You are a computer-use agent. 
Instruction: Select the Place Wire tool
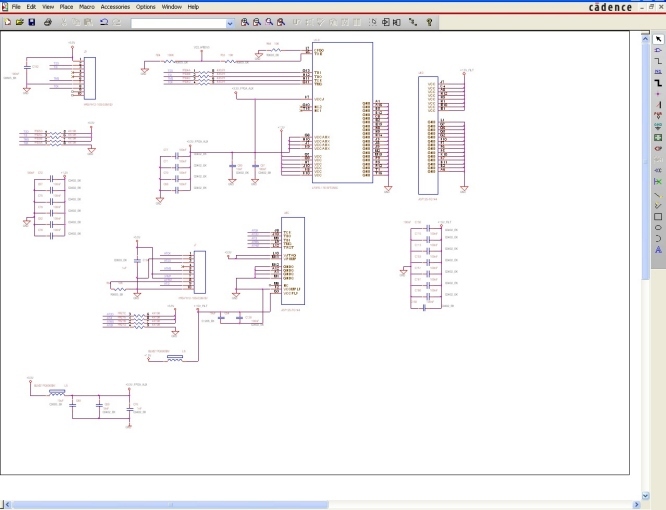(x=658, y=60)
